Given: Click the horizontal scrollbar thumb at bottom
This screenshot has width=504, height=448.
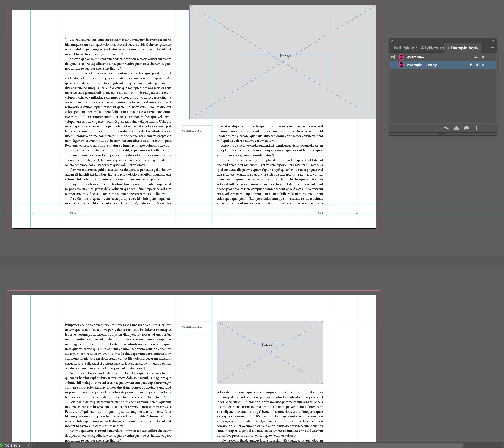Looking at the screenshot, I should tap(266, 445).
